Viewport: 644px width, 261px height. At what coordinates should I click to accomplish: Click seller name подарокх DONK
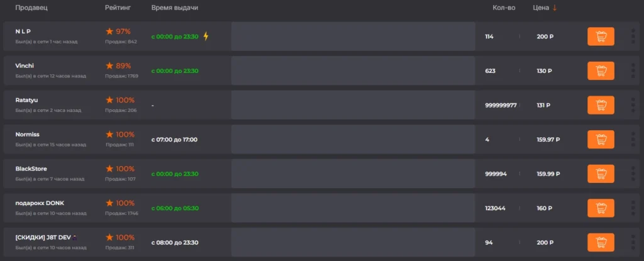click(x=40, y=203)
